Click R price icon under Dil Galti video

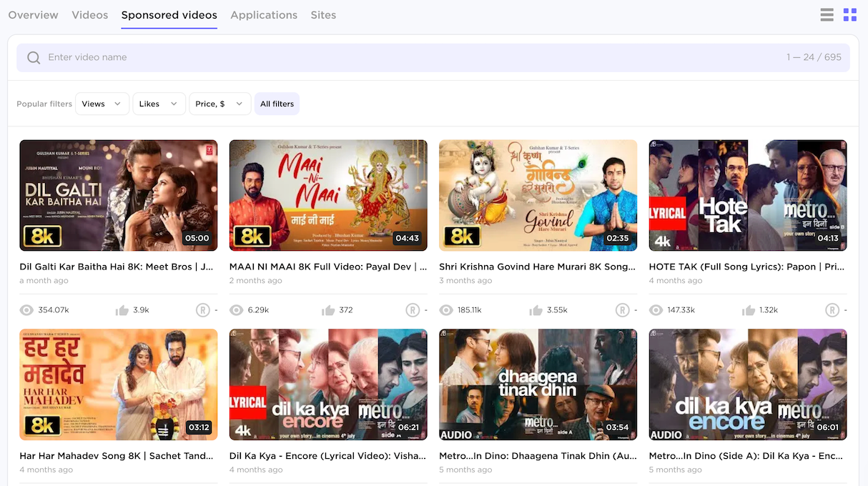click(x=203, y=310)
